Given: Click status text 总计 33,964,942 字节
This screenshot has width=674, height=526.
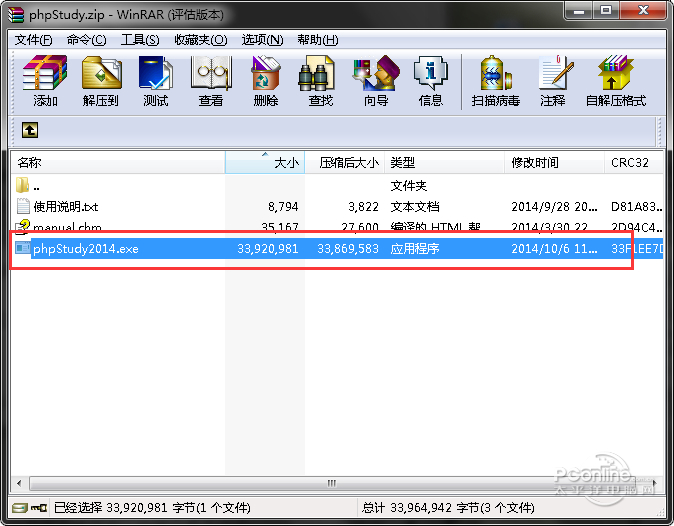Looking at the screenshot, I should 448,508.
